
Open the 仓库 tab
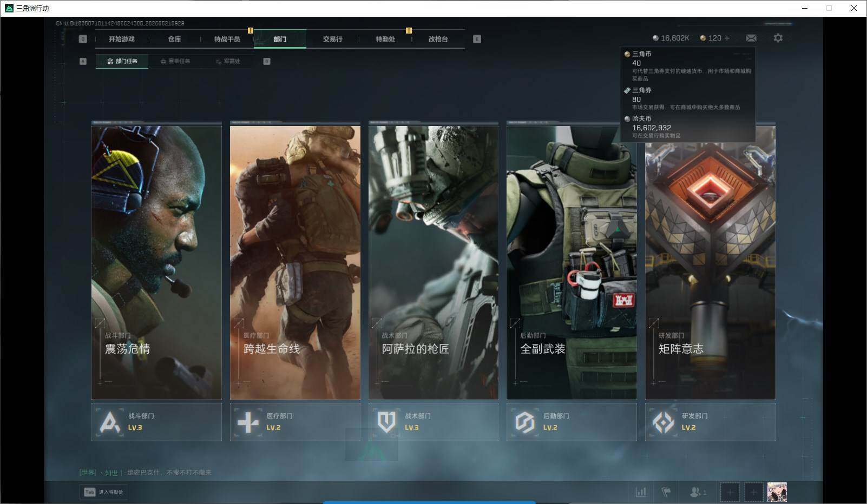174,39
